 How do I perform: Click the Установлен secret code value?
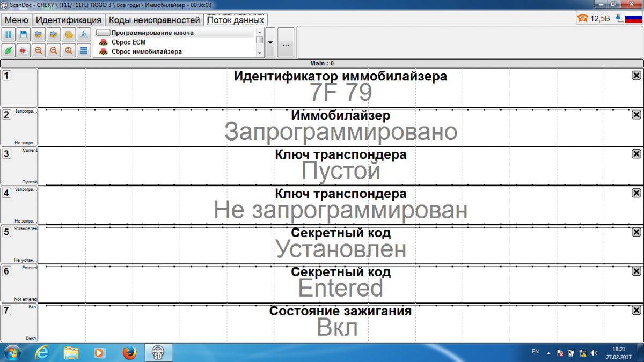341,249
